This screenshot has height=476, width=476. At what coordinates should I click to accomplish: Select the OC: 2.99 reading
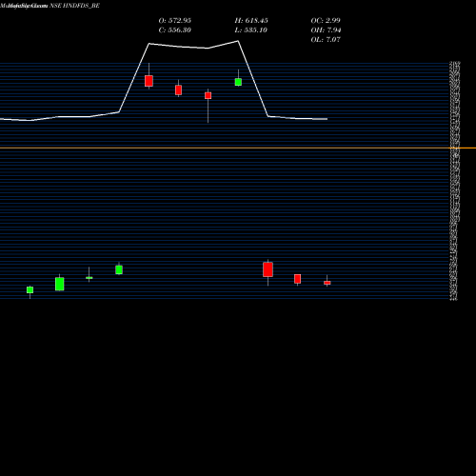(x=326, y=20)
